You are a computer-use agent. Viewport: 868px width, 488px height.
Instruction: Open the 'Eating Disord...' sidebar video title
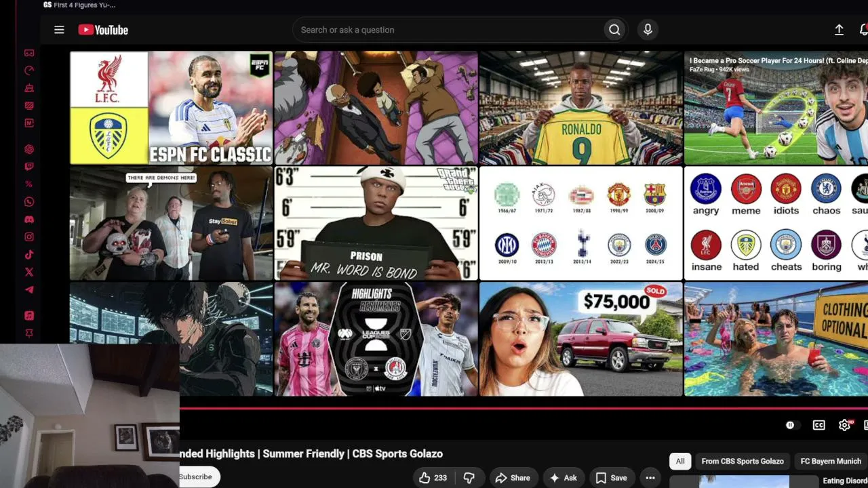[845, 481]
